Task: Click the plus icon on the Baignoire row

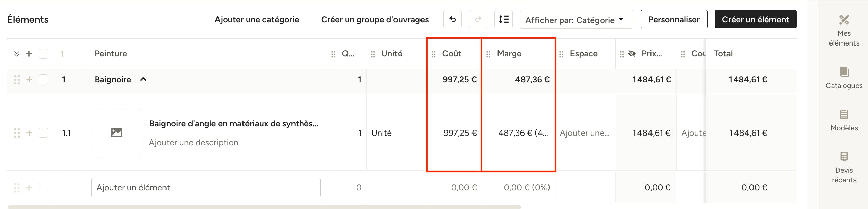Action: pyautogui.click(x=29, y=79)
